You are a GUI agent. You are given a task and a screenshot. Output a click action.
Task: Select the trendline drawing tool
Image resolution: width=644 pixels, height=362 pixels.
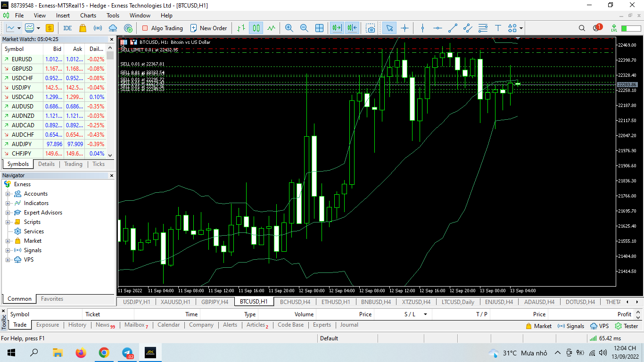(453, 28)
